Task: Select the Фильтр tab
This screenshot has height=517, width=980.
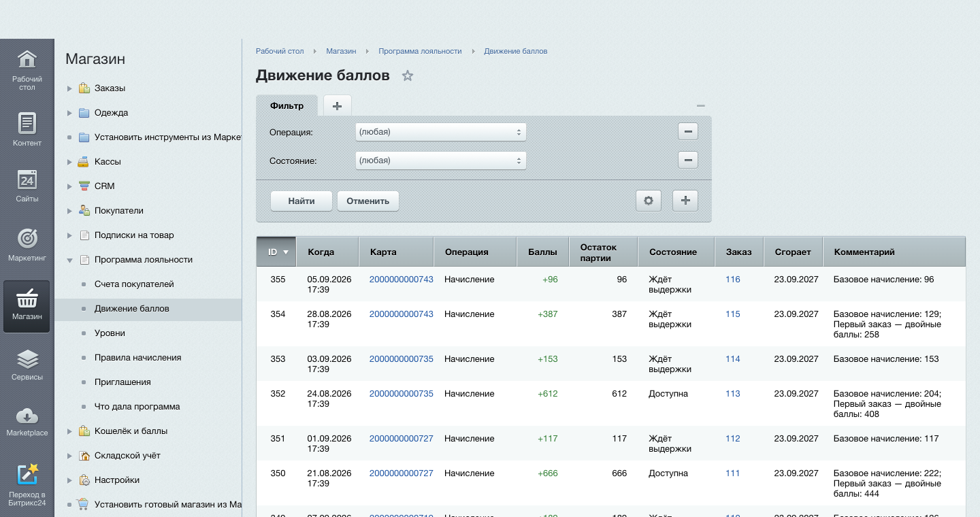Action: pos(287,105)
